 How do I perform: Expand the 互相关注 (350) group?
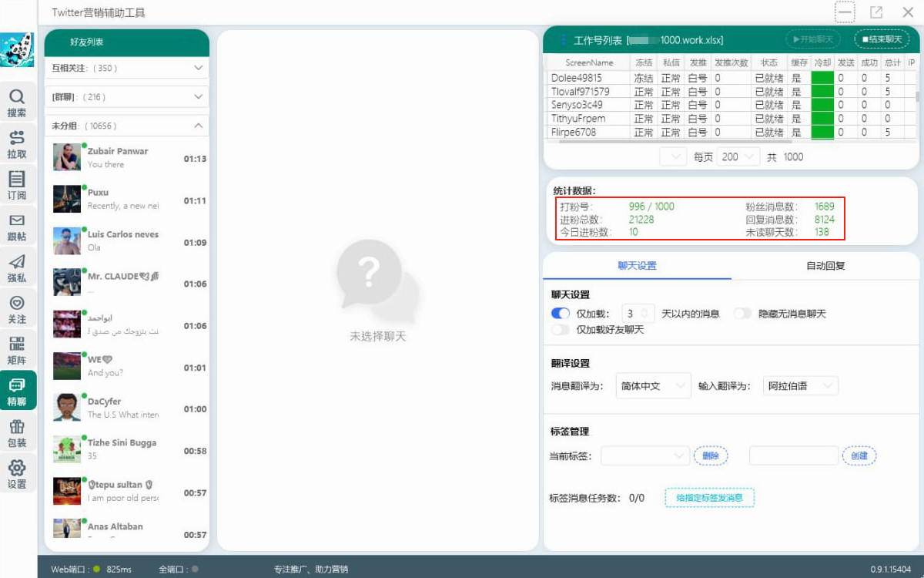127,68
